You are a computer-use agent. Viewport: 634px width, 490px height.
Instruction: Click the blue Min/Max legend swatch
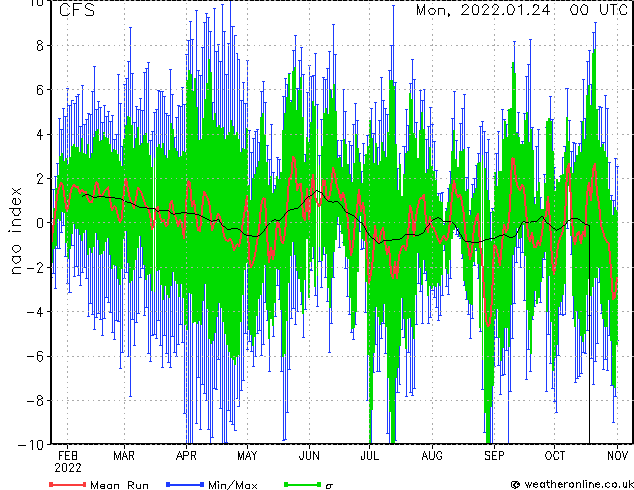pyautogui.click(x=185, y=484)
